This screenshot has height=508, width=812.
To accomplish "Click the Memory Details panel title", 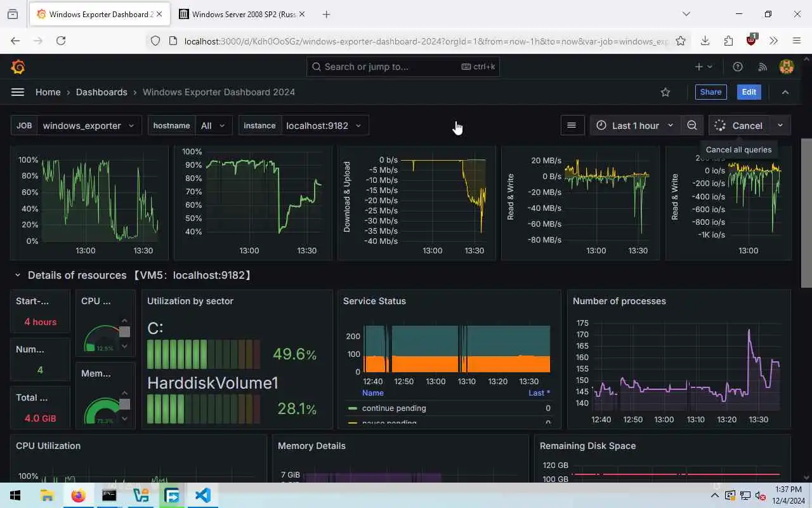I will [311, 446].
